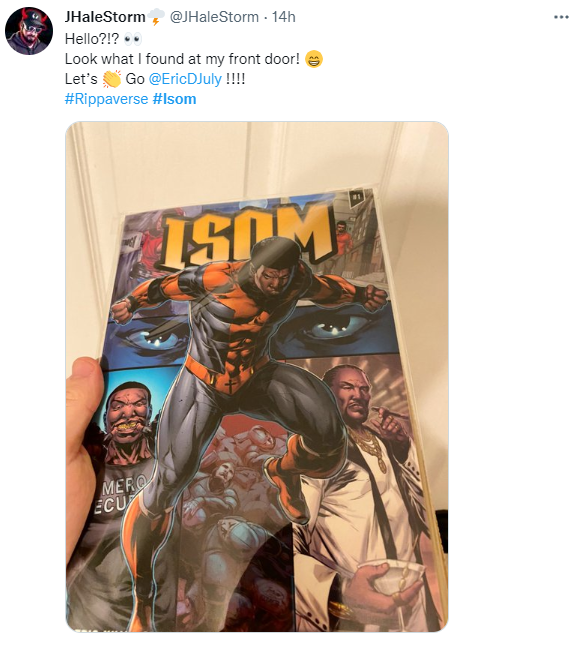Click the #1 issue badge on comic
This screenshot has width=573, height=646.
356,197
